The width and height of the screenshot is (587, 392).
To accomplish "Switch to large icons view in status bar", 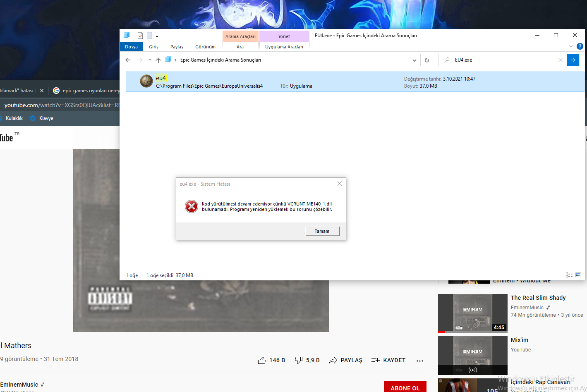I will (x=578, y=275).
